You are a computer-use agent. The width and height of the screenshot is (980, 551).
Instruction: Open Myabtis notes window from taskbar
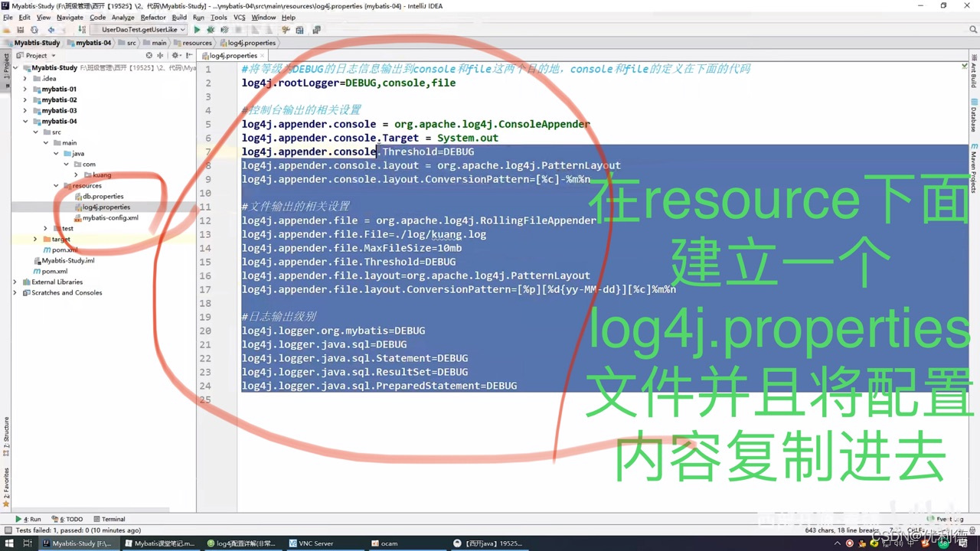click(x=160, y=543)
